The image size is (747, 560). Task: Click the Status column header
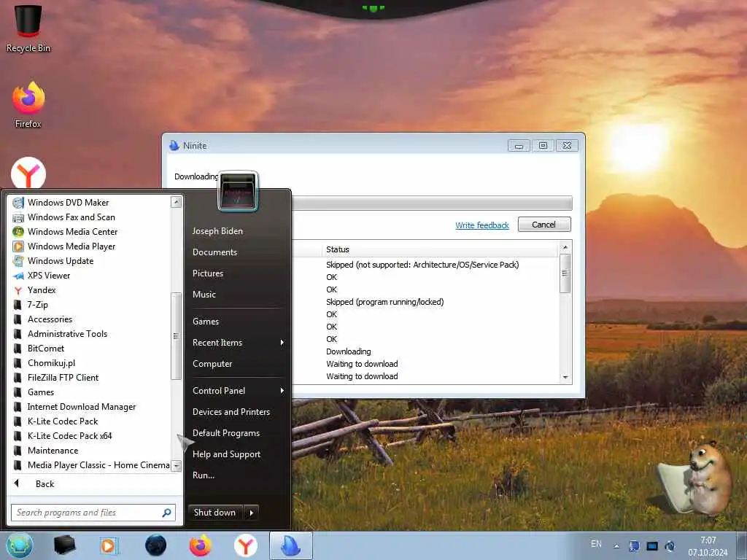tap(440, 249)
